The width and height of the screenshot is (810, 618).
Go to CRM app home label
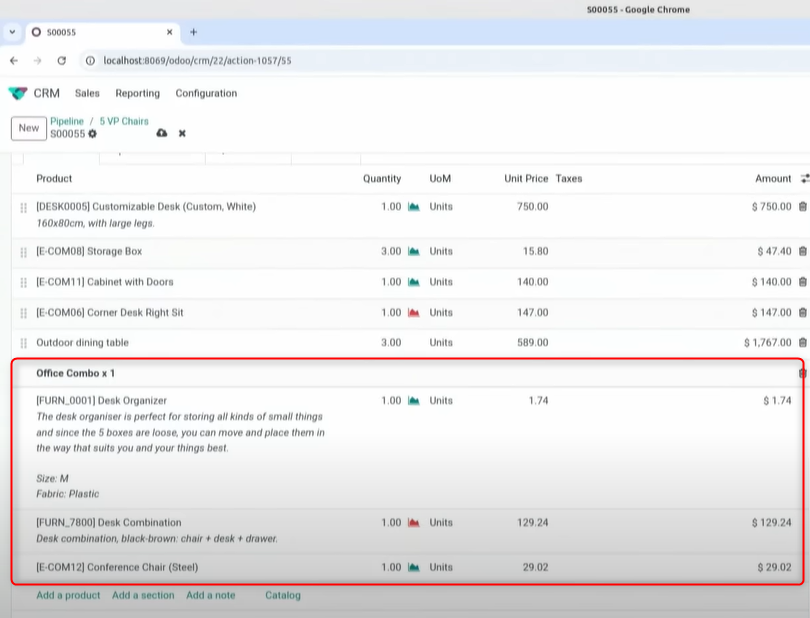tap(46, 94)
